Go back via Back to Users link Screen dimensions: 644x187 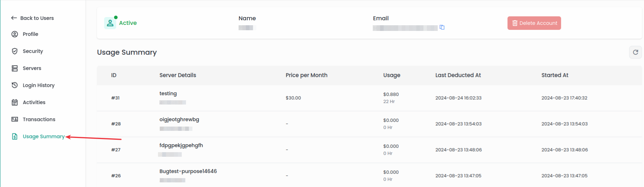(33, 18)
